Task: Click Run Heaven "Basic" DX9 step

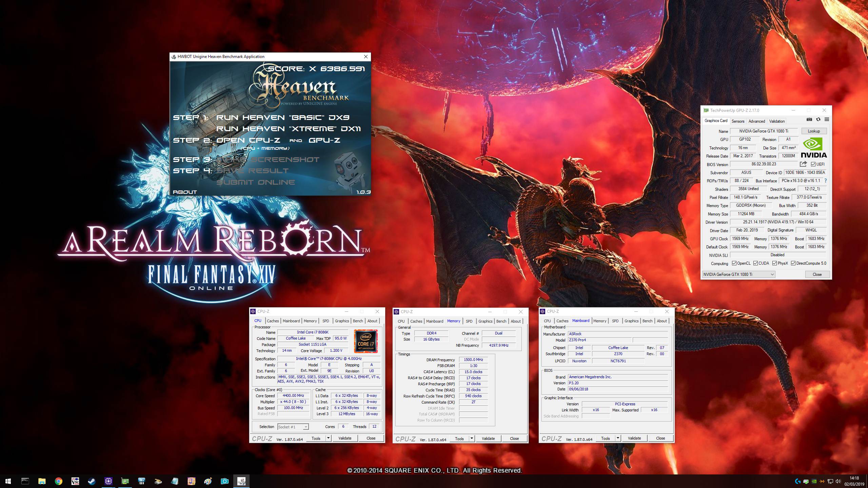Action: point(283,118)
